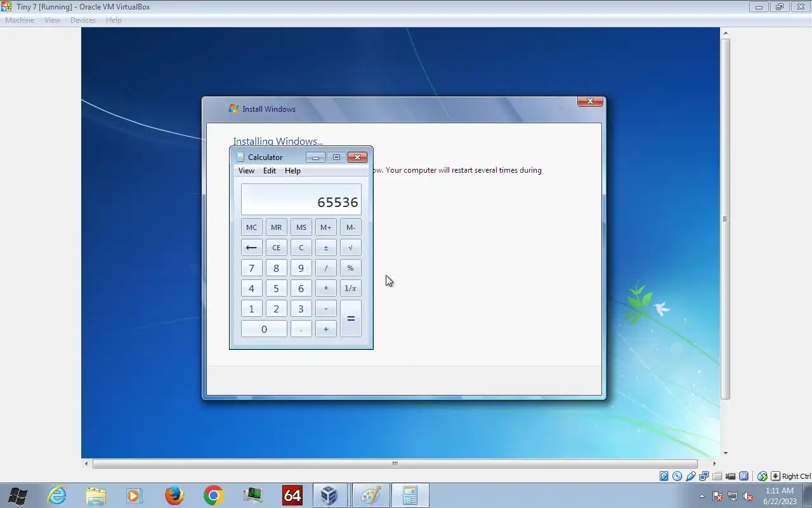Screen dimensions: 812x508
Task: Click the decimal point button
Action: click(x=301, y=329)
